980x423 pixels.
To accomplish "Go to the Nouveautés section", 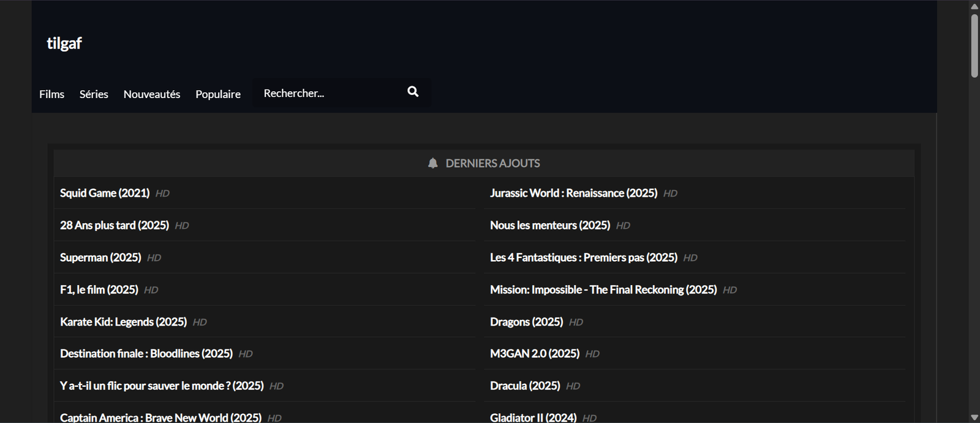I will click(x=152, y=94).
